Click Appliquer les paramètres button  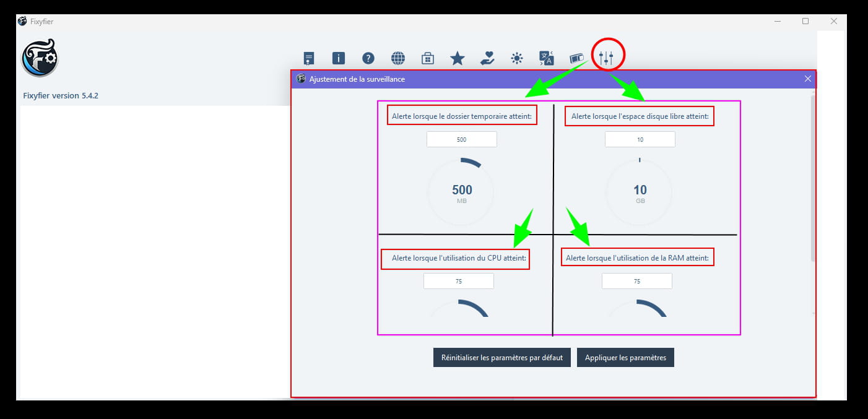[625, 358]
